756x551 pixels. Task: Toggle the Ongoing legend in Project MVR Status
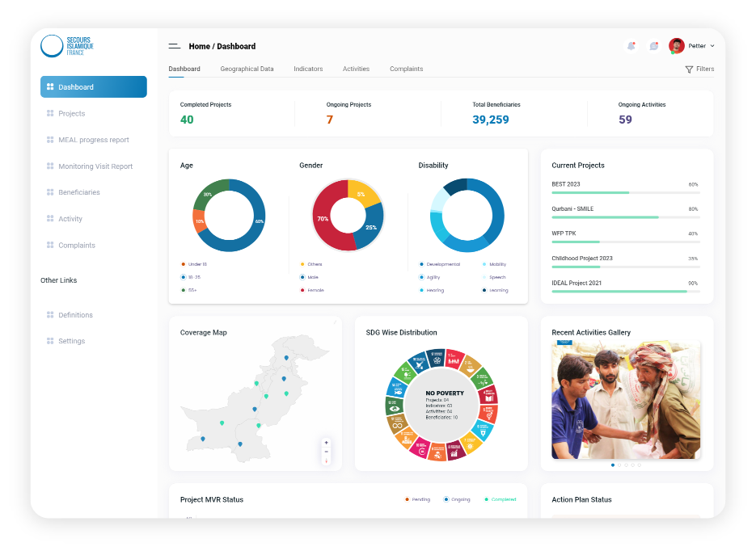click(446, 499)
